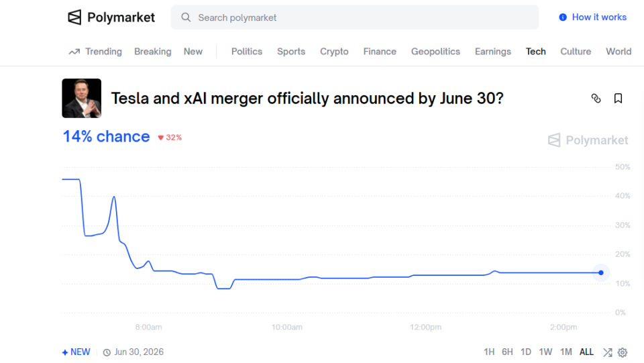Open How it works link
644x363 pixels.
(599, 17)
